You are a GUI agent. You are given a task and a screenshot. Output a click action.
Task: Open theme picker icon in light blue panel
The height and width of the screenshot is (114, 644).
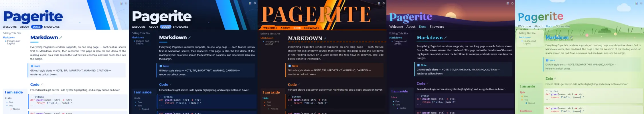pos(121,3)
